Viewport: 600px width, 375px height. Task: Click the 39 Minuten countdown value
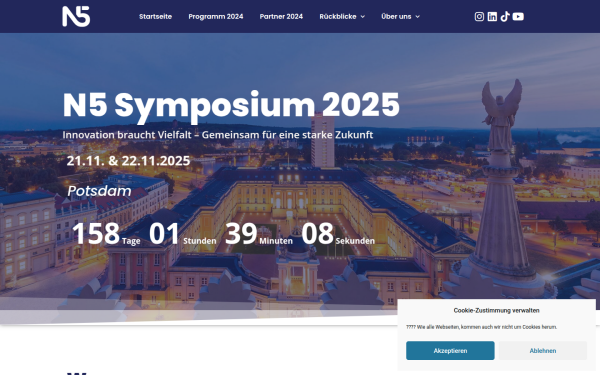(259, 234)
